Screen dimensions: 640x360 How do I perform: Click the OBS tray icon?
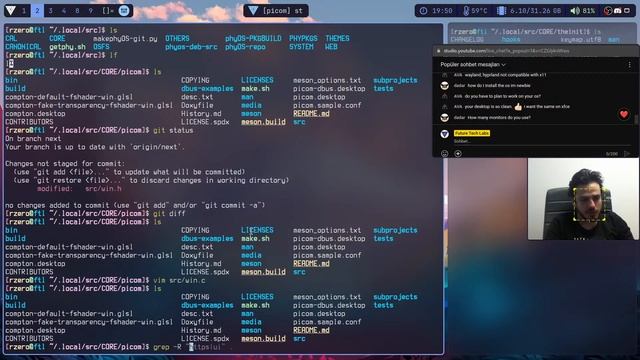(608, 11)
